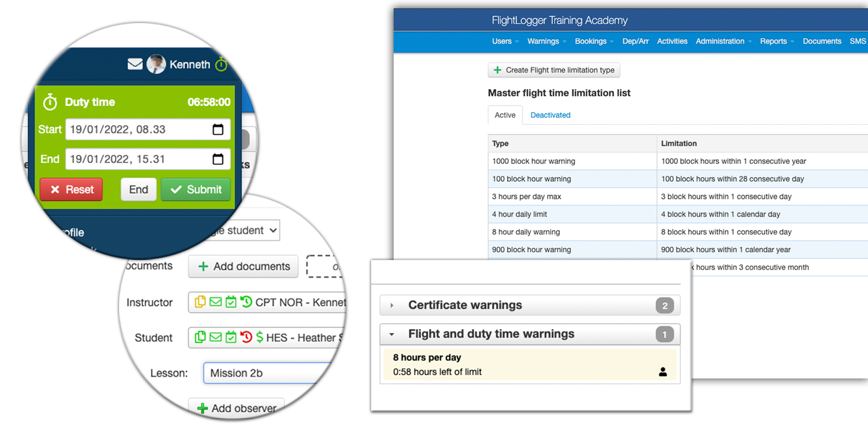
Task: Click the Add documents button
Action: click(x=243, y=266)
